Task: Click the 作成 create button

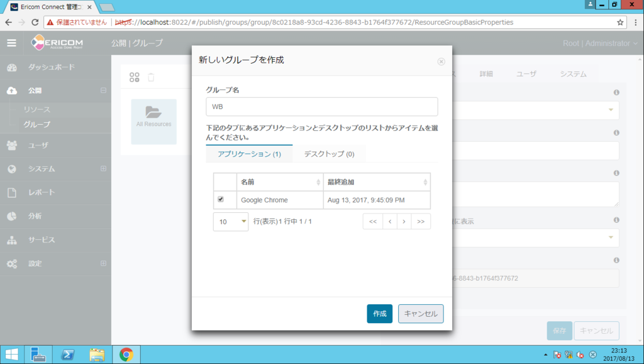Action: pos(379,313)
